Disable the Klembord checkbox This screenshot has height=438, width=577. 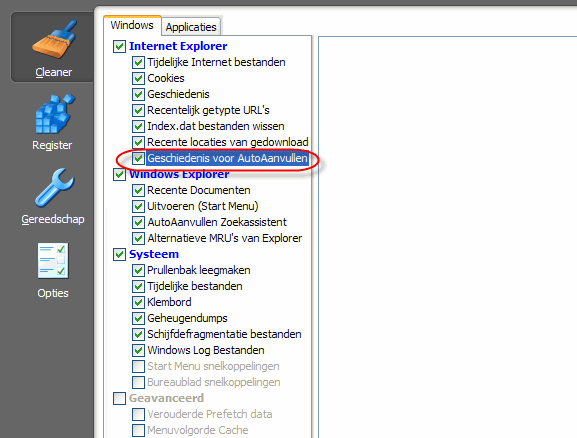(x=138, y=303)
